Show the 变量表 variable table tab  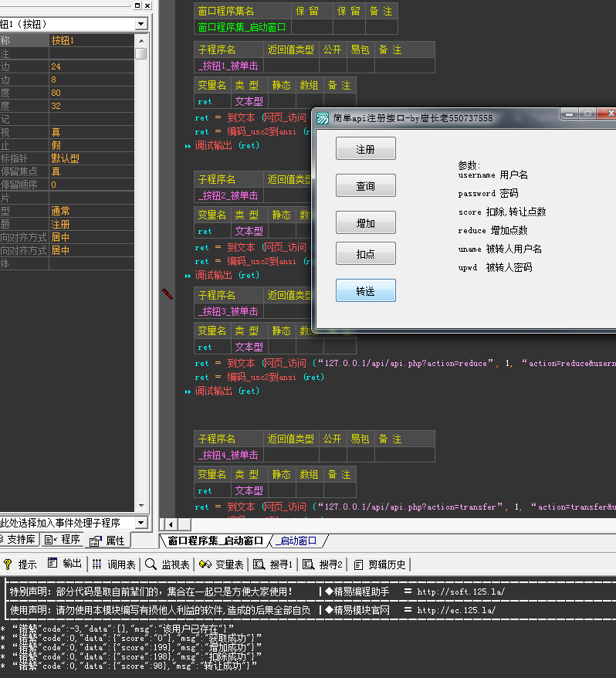222,564
